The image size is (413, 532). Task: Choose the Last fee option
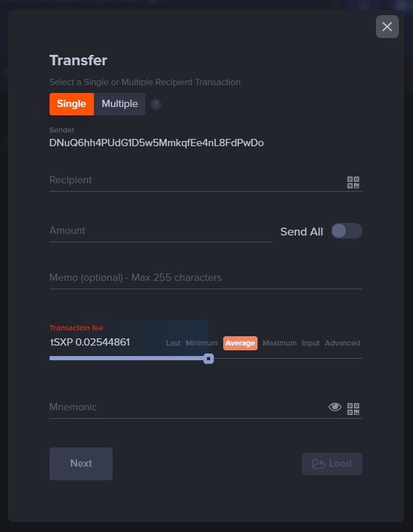click(173, 343)
